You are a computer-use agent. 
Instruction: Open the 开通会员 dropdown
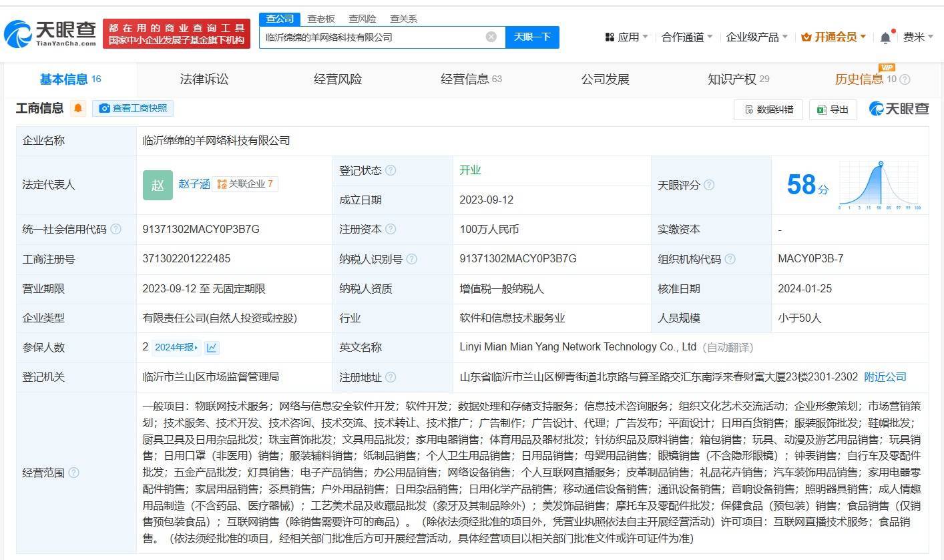(x=833, y=37)
